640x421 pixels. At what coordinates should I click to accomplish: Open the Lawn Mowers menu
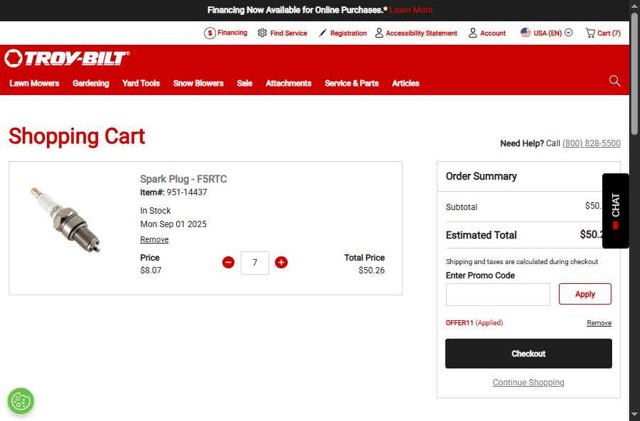click(x=34, y=83)
